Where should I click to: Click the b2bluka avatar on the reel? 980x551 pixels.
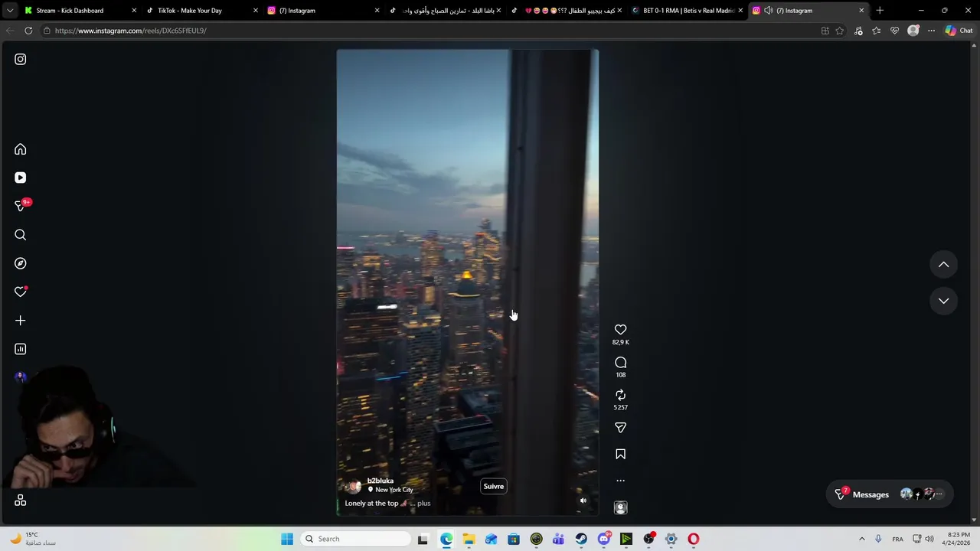354,486
